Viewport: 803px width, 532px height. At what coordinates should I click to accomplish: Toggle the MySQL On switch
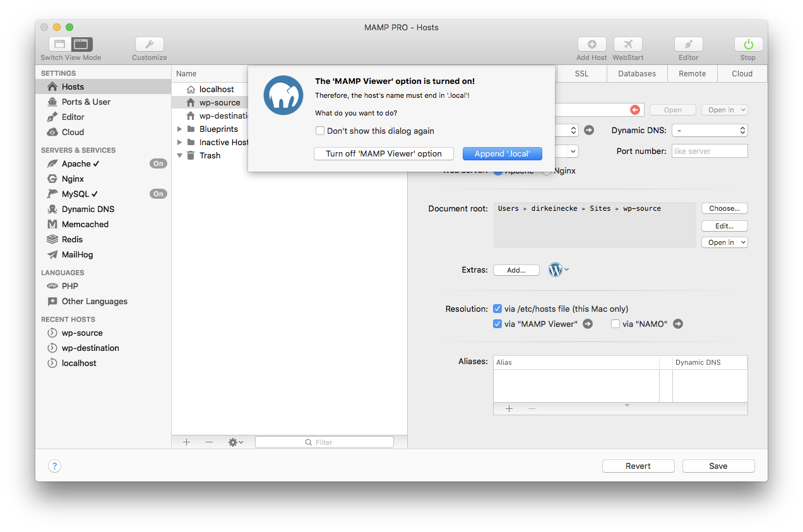tap(158, 194)
